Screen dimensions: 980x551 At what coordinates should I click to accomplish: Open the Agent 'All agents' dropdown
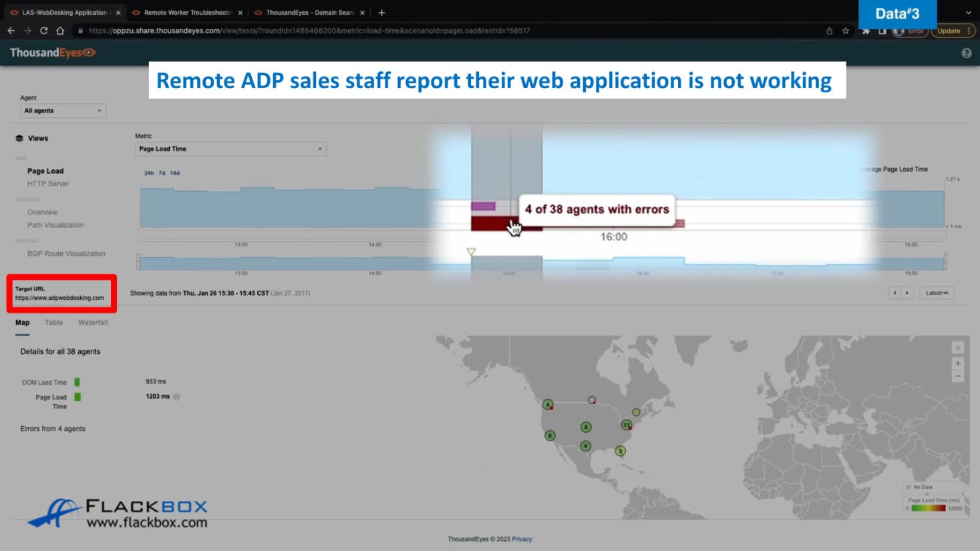click(x=63, y=111)
